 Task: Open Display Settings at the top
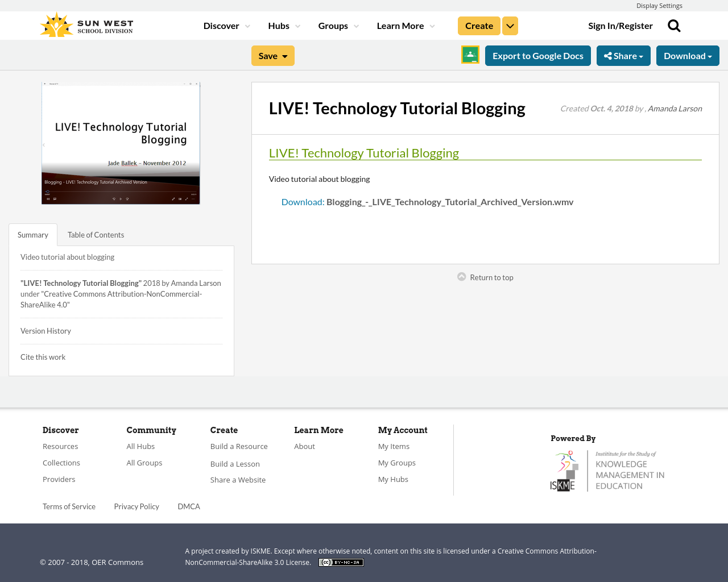(659, 6)
